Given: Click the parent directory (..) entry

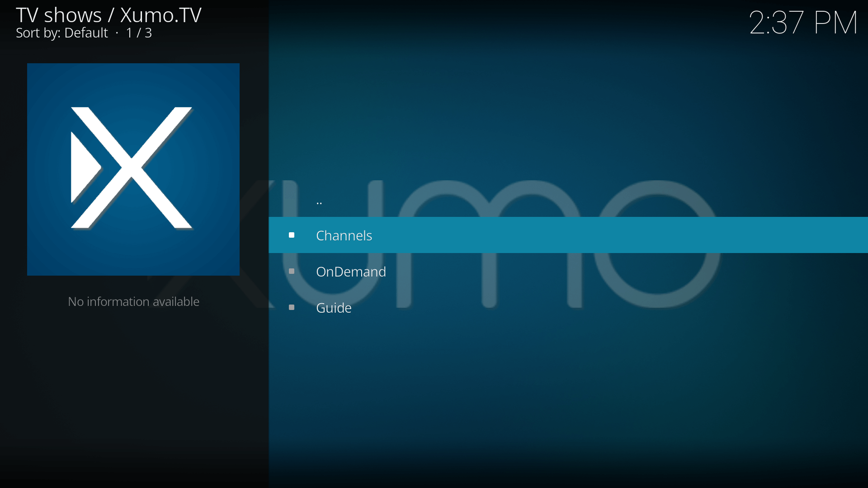Looking at the screenshot, I should 318,199.
